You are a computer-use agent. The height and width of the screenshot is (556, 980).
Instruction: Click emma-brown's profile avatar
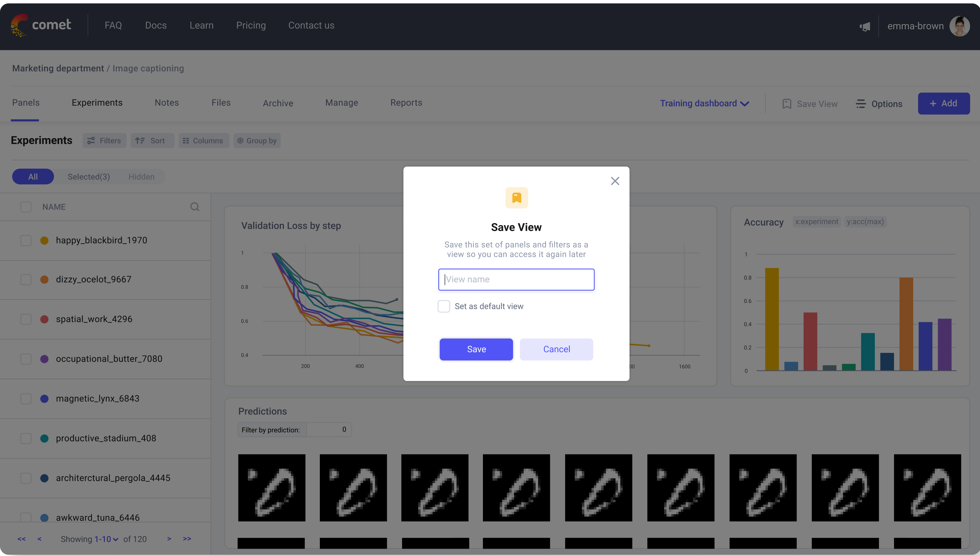959,26
